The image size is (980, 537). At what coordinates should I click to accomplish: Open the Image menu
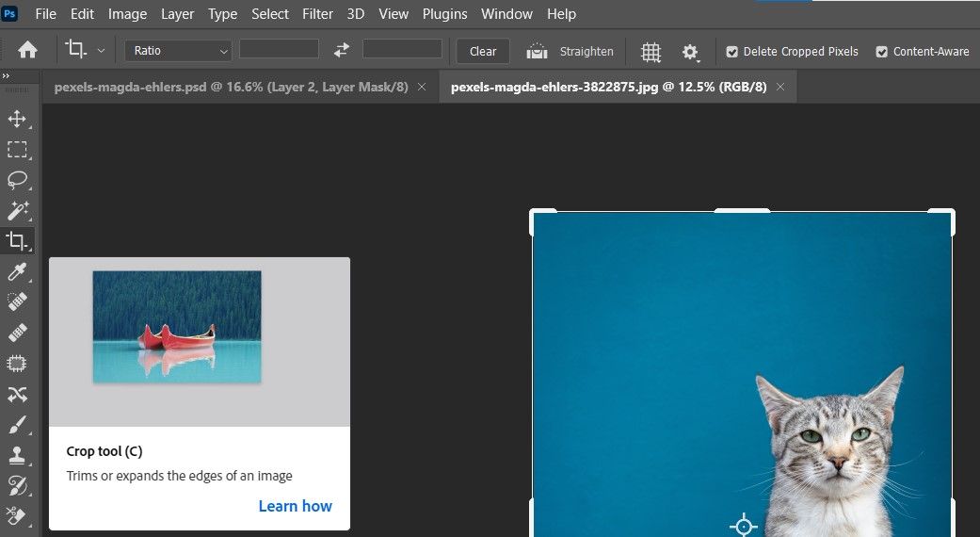pos(127,14)
